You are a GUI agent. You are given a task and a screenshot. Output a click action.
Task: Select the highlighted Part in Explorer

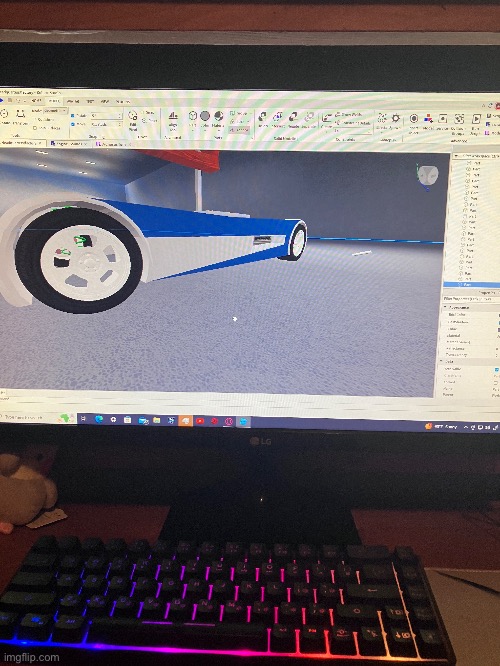pos(472,284)
